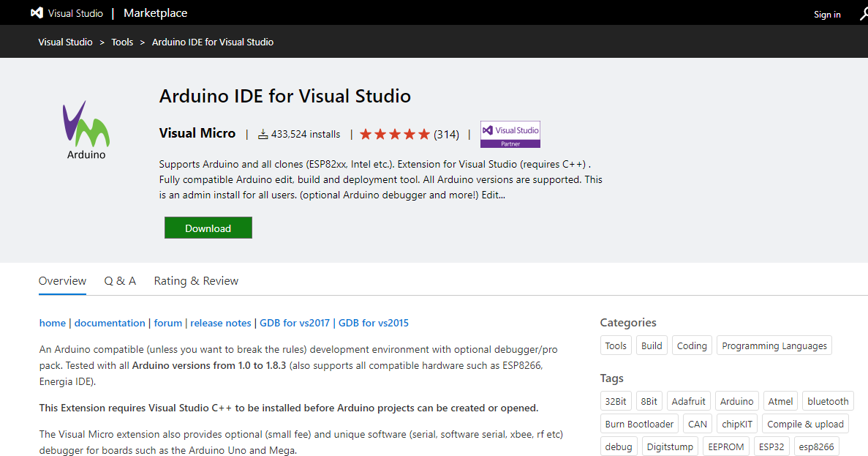Click the 32Bit tag
This screenshot has height=456, width=868.
[616, 401]
